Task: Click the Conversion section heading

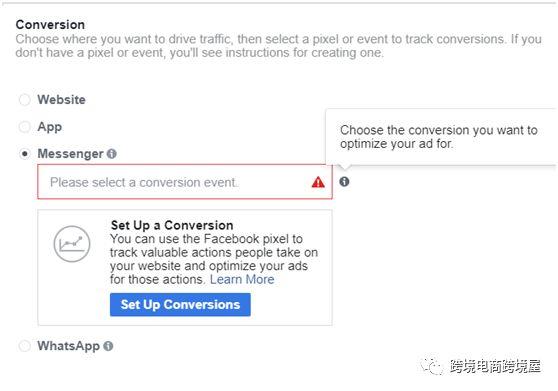Action: (x=50, y=25)
